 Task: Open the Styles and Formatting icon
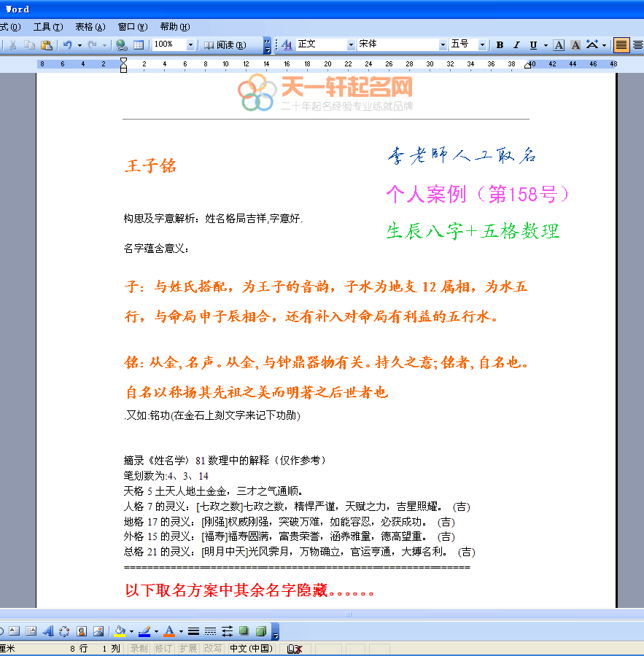[287, 44]
